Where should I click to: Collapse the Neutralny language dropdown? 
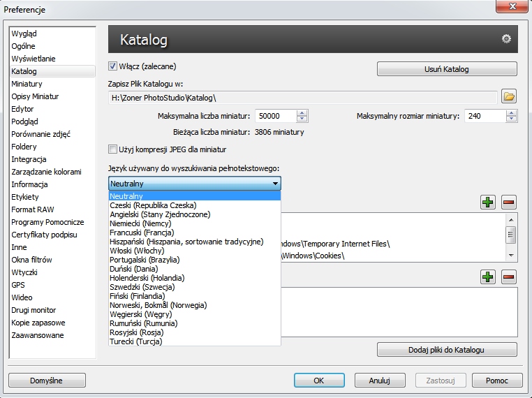click(x=275, y=184)
